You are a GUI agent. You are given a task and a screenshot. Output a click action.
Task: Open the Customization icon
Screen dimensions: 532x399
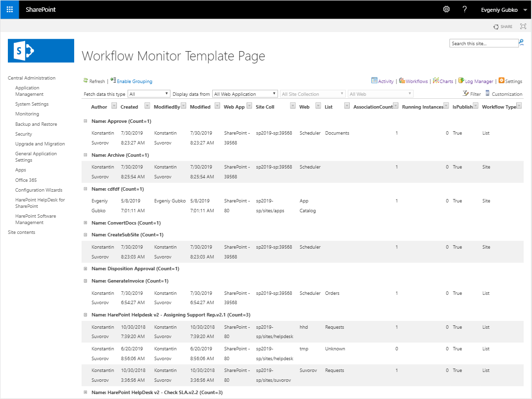click(487, 93)
